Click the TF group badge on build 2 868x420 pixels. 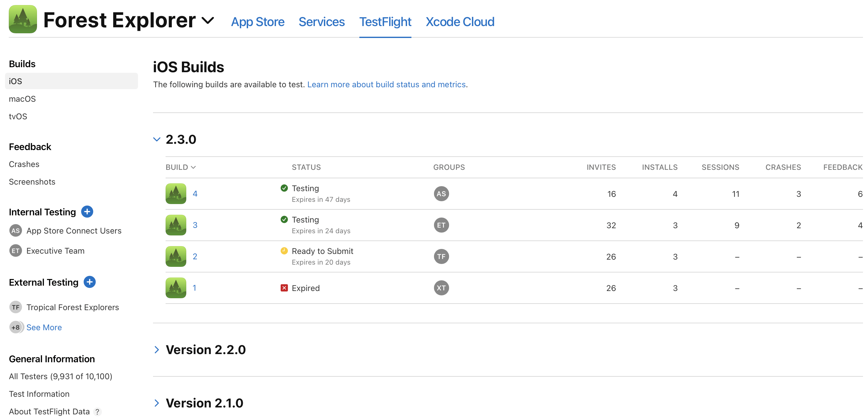[x=441, y=256]
